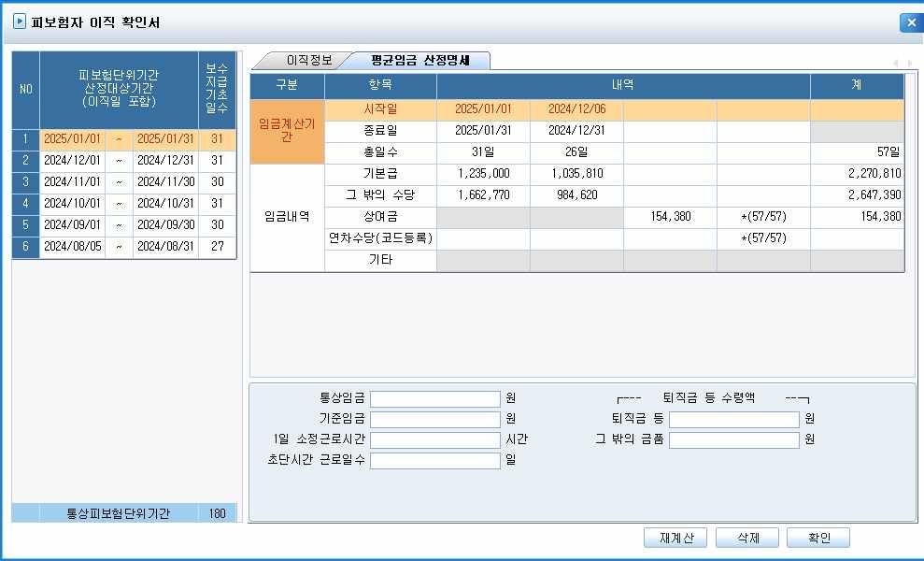Viewport: 924px width, 561px height.
Task: Select row 1 period starting 2025/01/01
Action: point(72,139)
